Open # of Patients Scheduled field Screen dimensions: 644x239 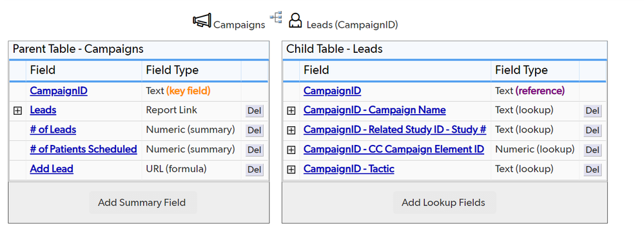[83, 149]
